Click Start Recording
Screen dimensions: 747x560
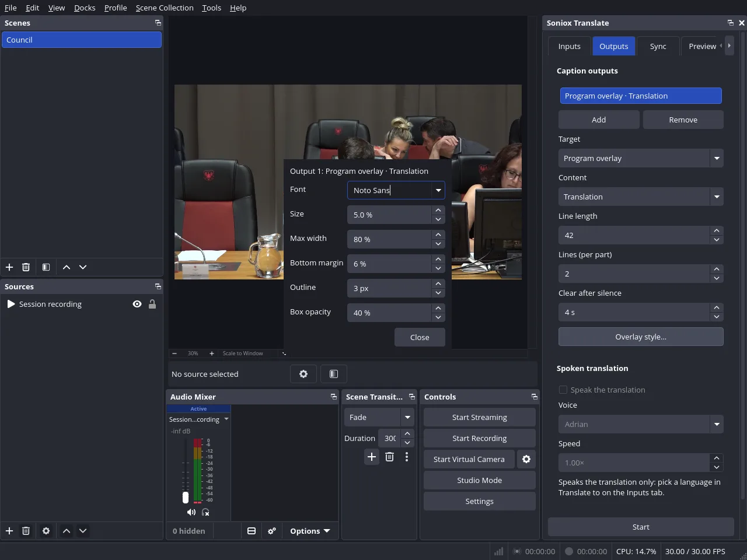(480, 438)
